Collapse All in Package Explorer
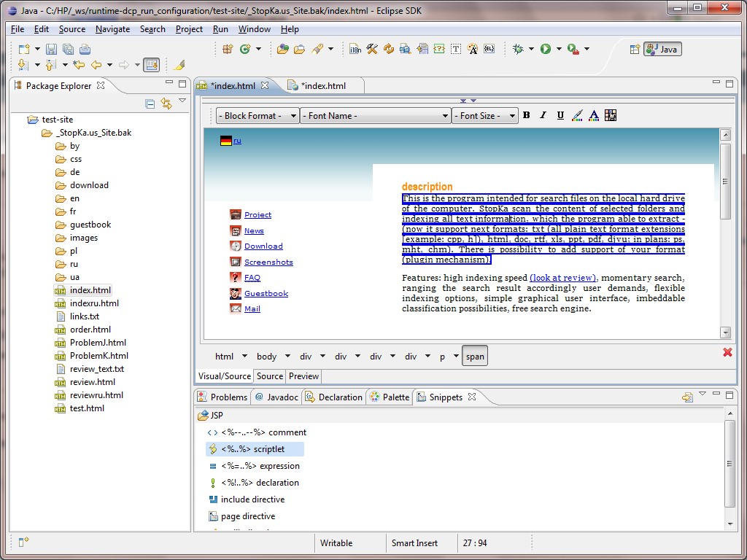This screenshot has width=747, height=560. click(x=150, y=104)
